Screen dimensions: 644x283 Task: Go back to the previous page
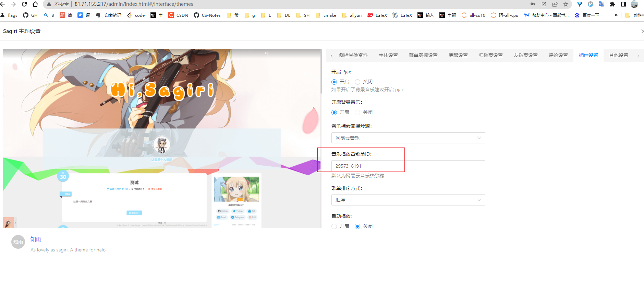[3, 4]
